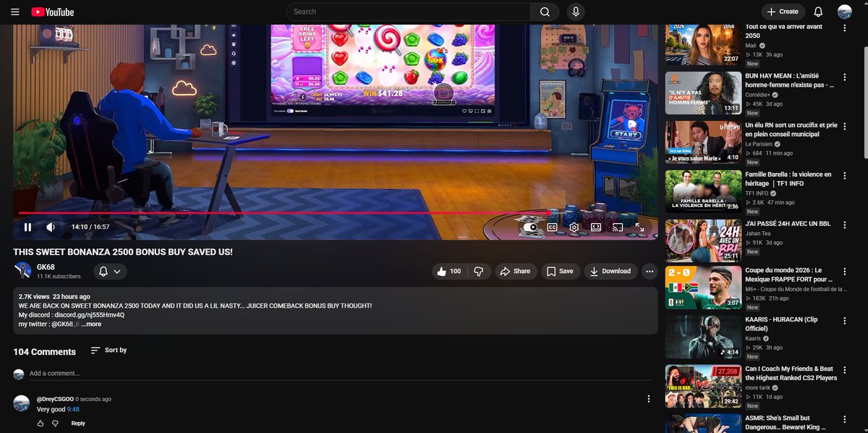Open GK68 channel avatar
868x433 pixels.
(22, 271)
